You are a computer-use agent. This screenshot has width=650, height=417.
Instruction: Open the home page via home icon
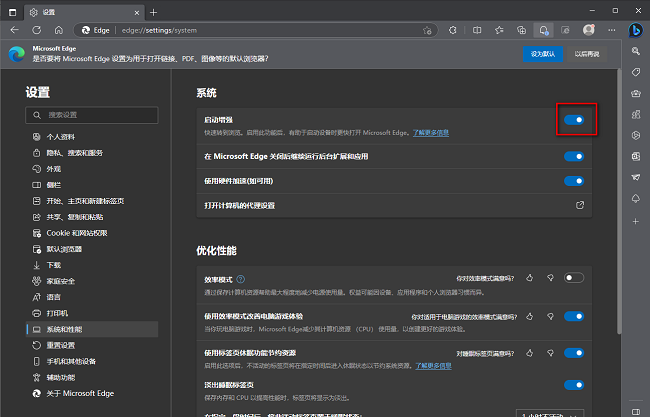59,30
